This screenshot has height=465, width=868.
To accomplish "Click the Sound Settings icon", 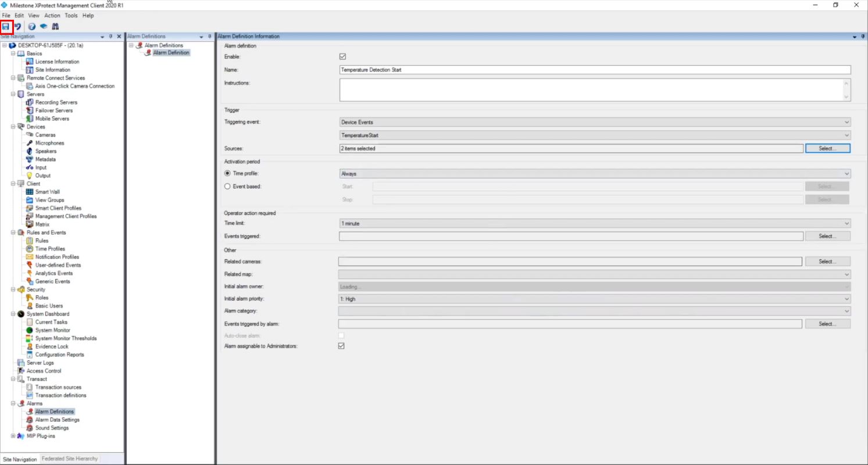I will pyautogui.click(x=30, y=428).
